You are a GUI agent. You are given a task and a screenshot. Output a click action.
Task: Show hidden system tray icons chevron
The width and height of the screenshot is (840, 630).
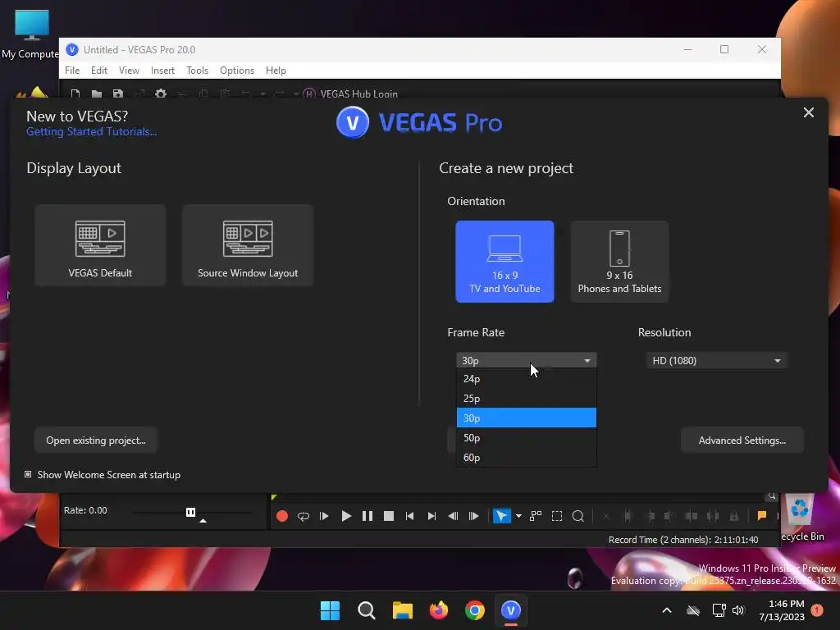coord(667,610)
